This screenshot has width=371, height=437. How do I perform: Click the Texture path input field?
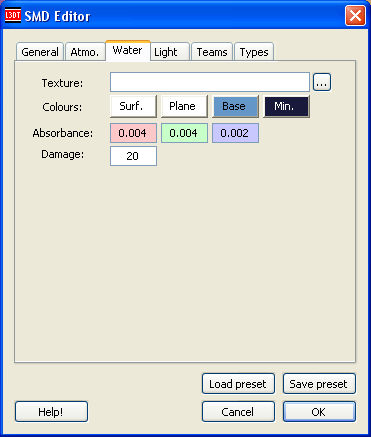click(x=210, y=82)
